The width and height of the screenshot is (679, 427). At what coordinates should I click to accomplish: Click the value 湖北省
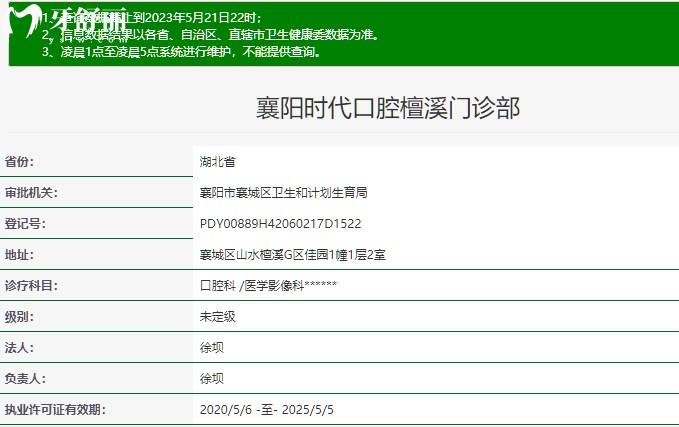click(217, 162)
